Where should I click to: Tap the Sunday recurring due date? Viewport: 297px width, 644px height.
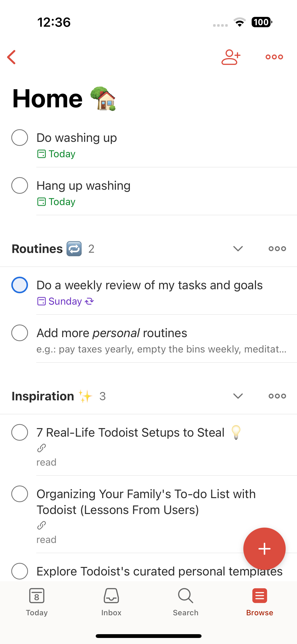click(x=65, y=301)
